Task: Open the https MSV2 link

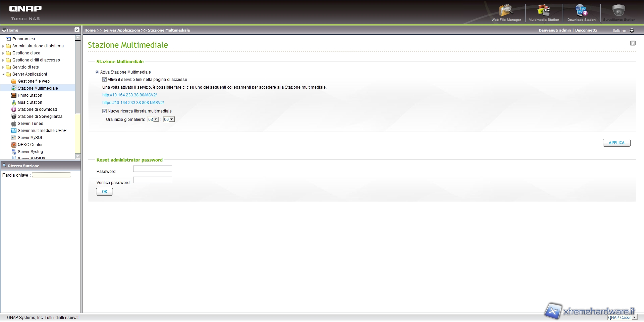Action: point(133,103)
